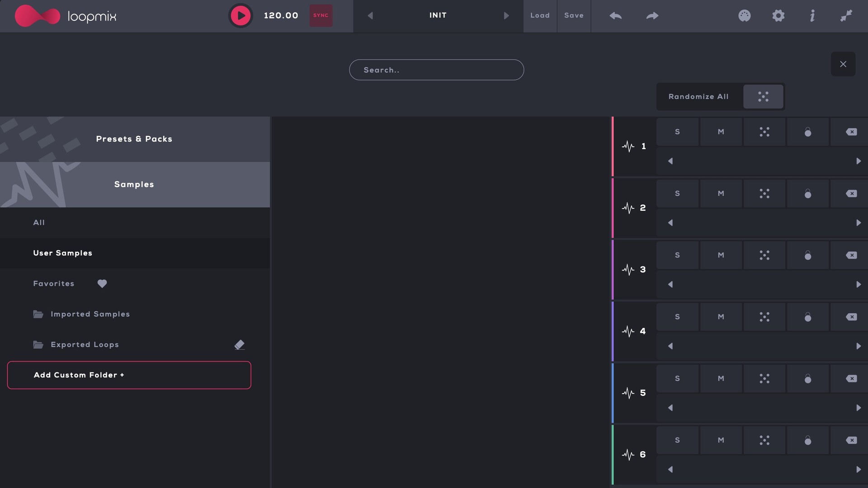Screen dimensions: 868x488
Task: Select next sample on track 6
Action: click(x=858, y=469)
